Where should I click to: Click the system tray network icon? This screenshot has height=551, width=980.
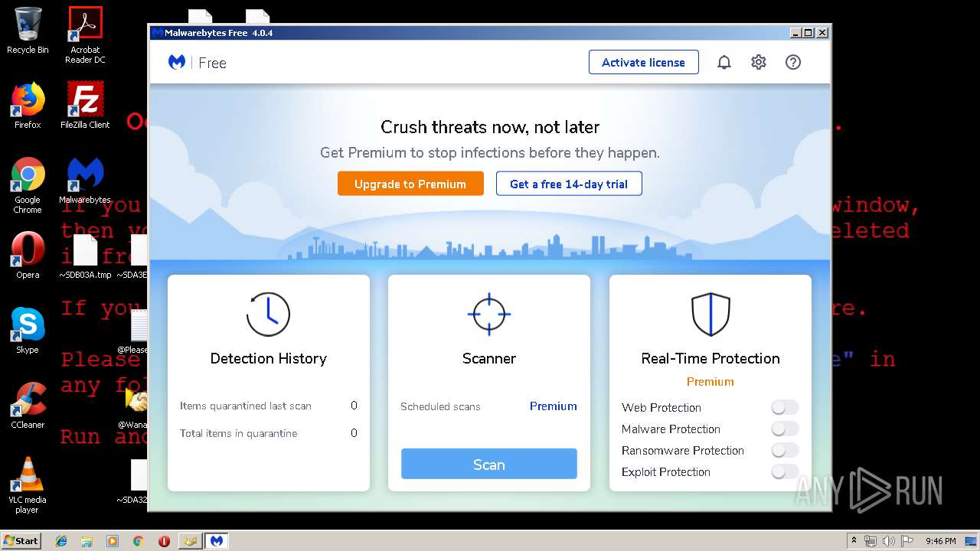pos(871,541)
